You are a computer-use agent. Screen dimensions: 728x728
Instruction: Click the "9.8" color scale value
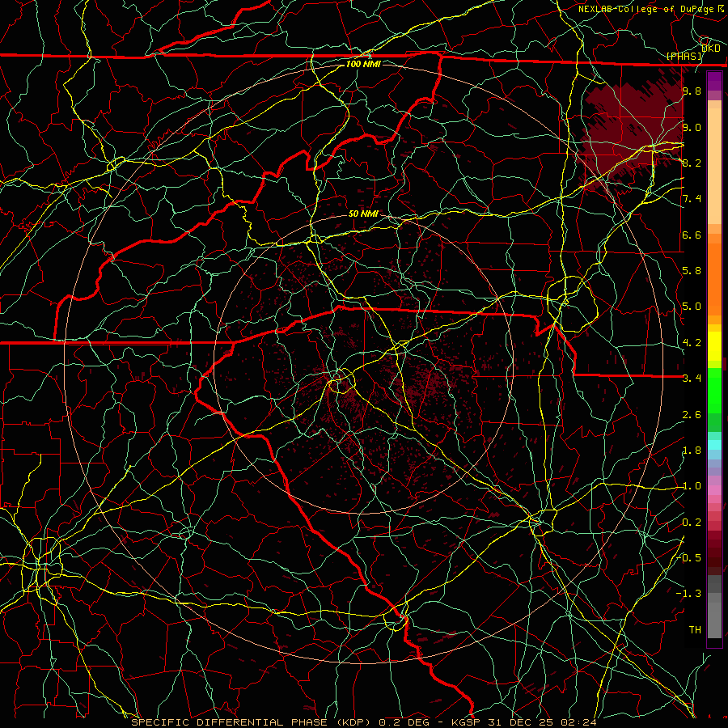pos(692,91)
